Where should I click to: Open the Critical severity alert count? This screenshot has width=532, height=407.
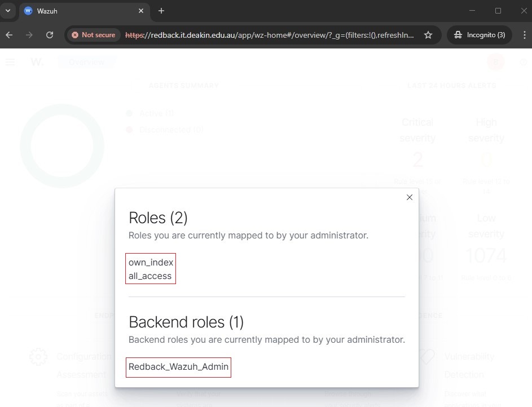[417, 160]
